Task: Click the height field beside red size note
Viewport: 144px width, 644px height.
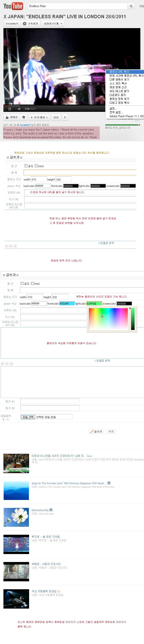Action: [59, 297]
